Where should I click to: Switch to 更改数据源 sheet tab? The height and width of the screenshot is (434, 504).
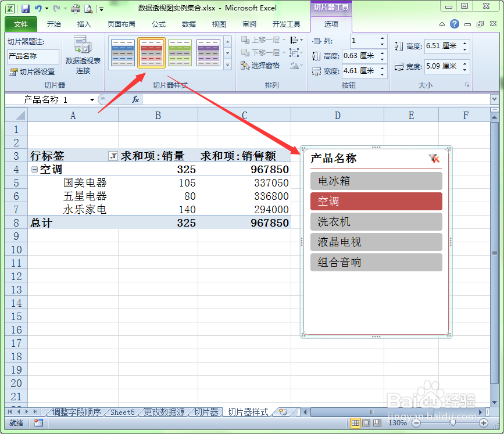coord(164,412)
